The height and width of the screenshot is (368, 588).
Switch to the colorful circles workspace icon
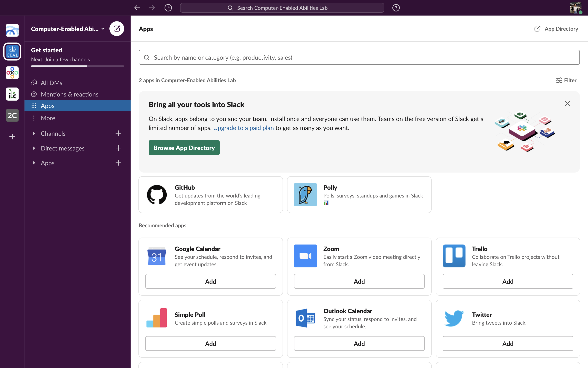[12, 73]
